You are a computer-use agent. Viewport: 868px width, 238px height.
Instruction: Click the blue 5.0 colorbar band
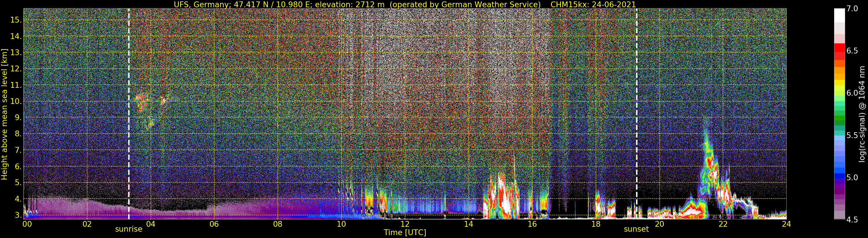pyautogui.click(x=839, y=175)
